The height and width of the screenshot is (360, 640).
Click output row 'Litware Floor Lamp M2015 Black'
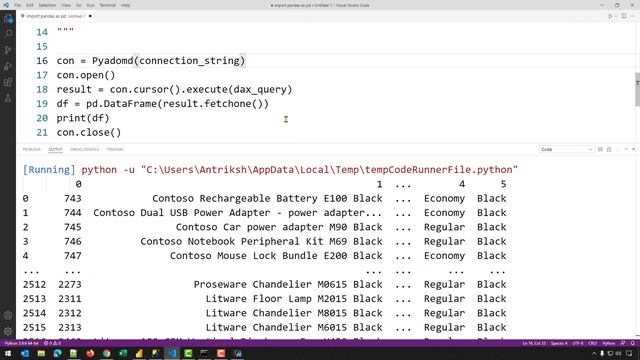point(294,299)
